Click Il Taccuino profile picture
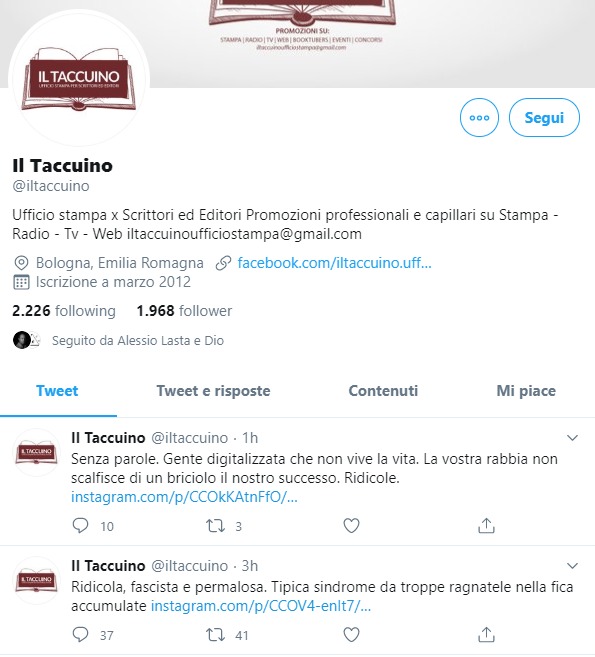This screenshot has width=595, height=657. coord(79,79)
